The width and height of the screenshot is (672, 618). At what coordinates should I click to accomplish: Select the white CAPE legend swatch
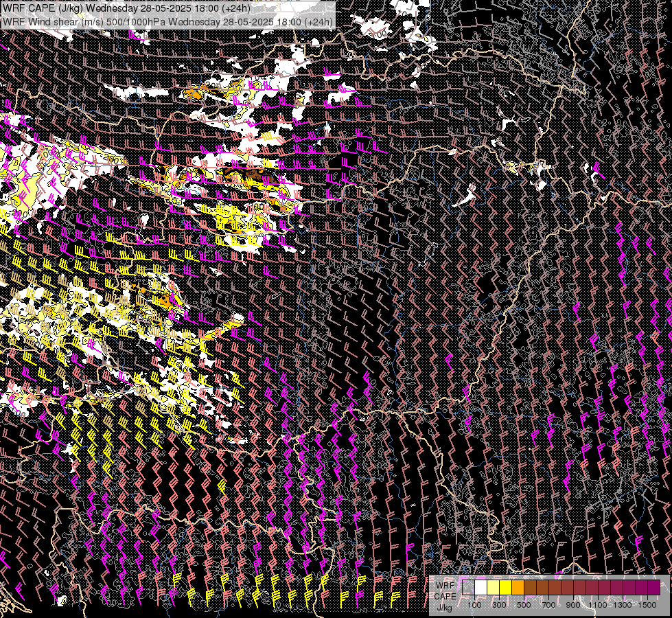(481, 587)
